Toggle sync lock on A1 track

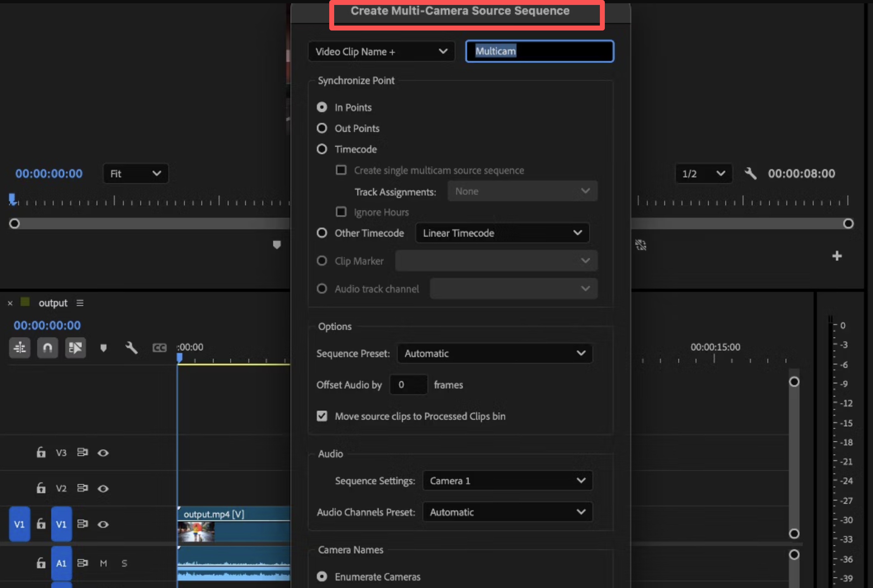[x=83, y=563]
